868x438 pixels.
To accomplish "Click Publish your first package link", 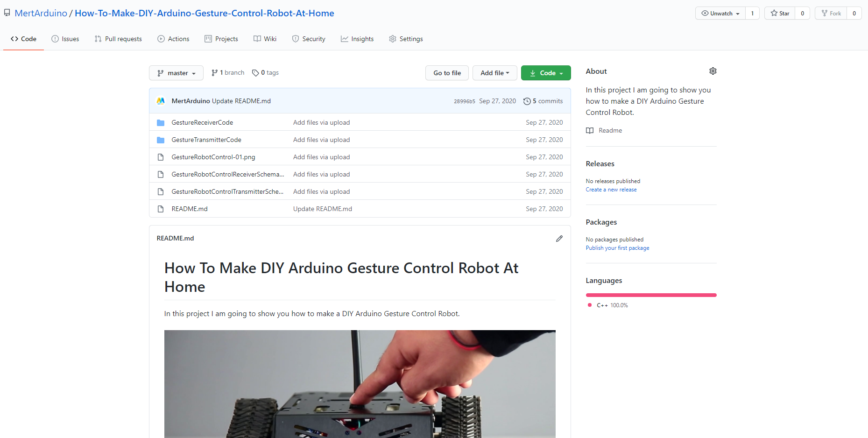I will click(x=617, y=248).
